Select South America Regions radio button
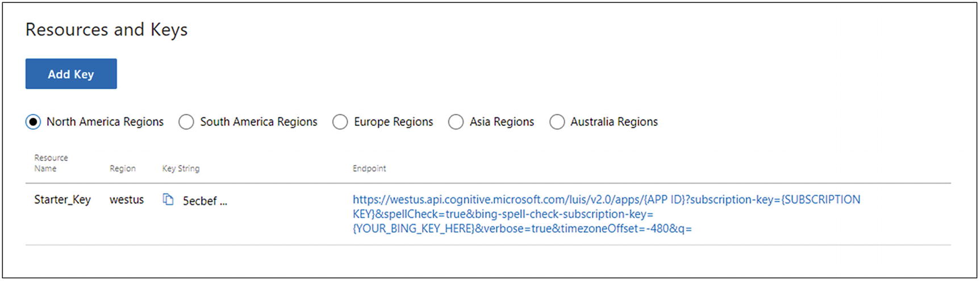This screenshot has height=281, width=980. tap(186, 122)
